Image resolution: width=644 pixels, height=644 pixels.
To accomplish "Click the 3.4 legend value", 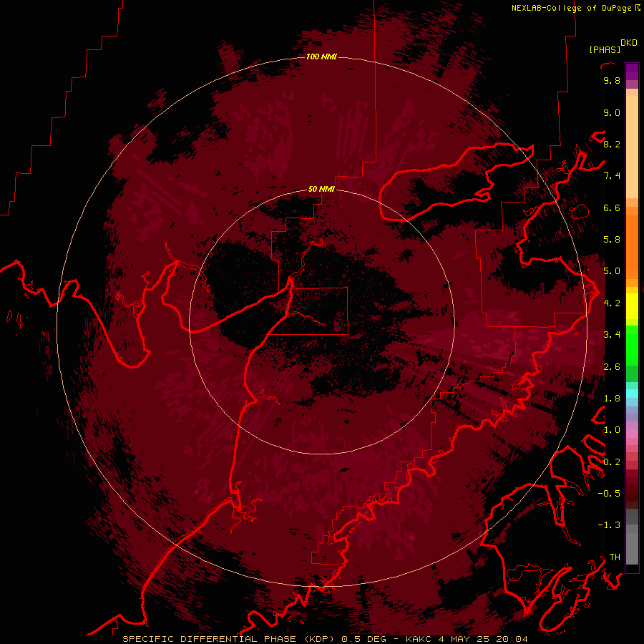I will click(x=612, y=335).
